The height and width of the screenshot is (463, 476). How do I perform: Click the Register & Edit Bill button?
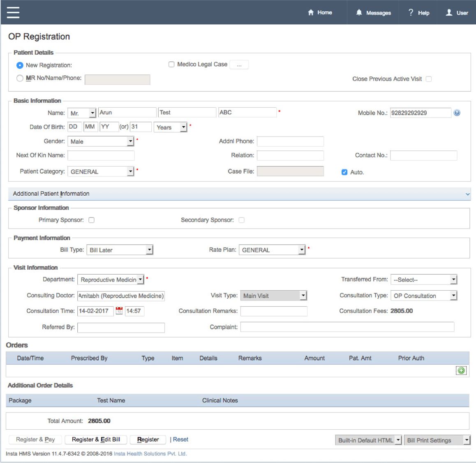point(96,440)
